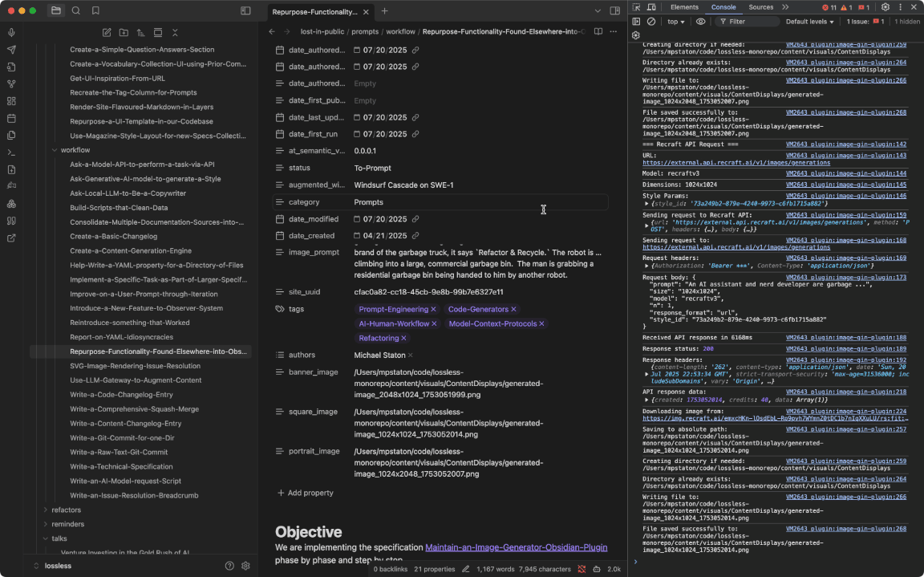Show more DevTools tabs chevron
The image size is (924, 577).
(785, 7)
